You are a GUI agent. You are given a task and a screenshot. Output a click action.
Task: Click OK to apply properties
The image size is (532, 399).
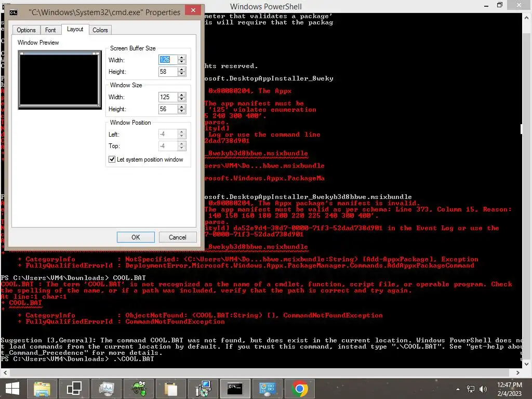click(136, 237)
